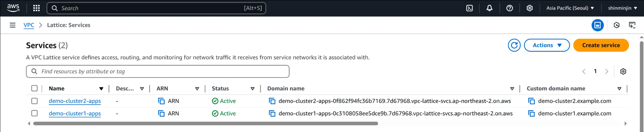The image size is (644, 132).
Task: Sort by Status column arrow
Action: pyautogui.click(x=253, y=89)
